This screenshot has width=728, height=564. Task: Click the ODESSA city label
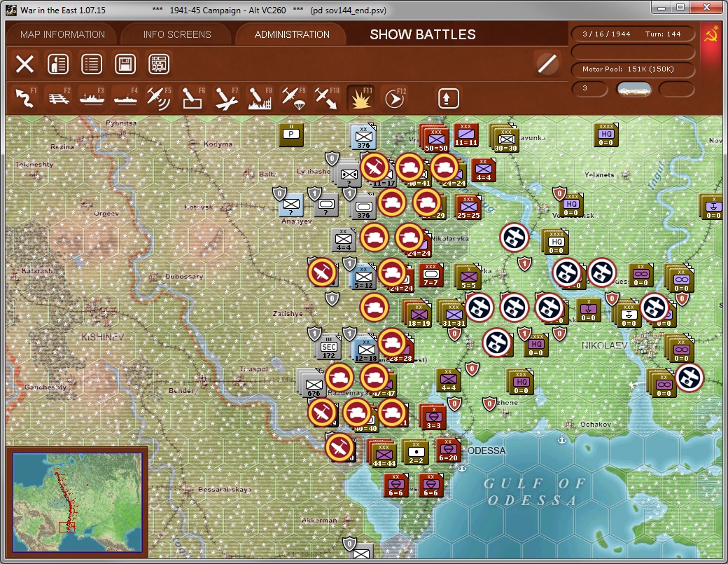point(486,450)
